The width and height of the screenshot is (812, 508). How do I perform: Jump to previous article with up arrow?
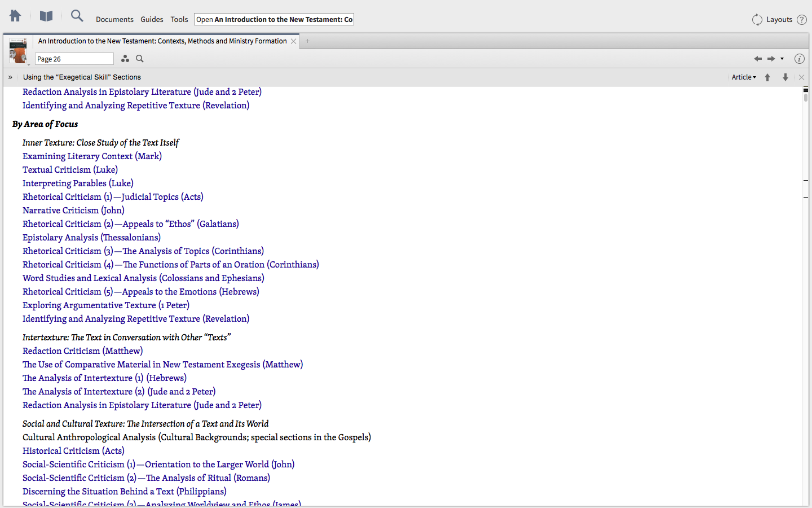point(767,77)
